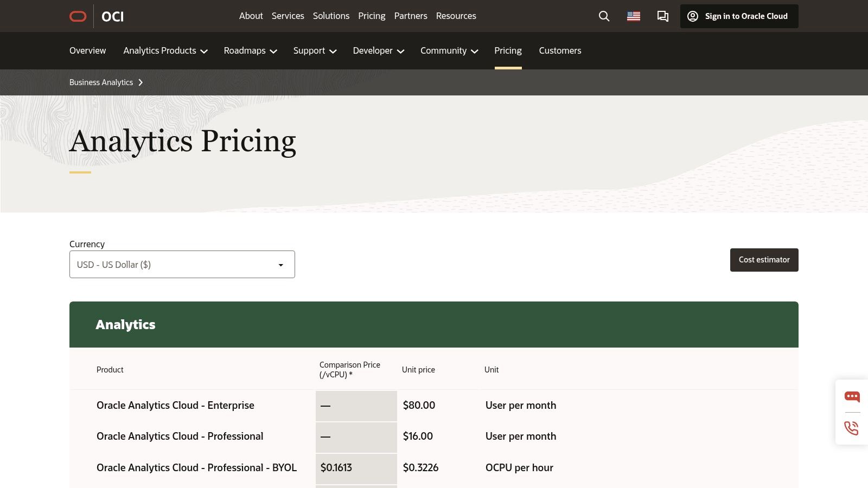Select the Customers tab

point(560,50)
